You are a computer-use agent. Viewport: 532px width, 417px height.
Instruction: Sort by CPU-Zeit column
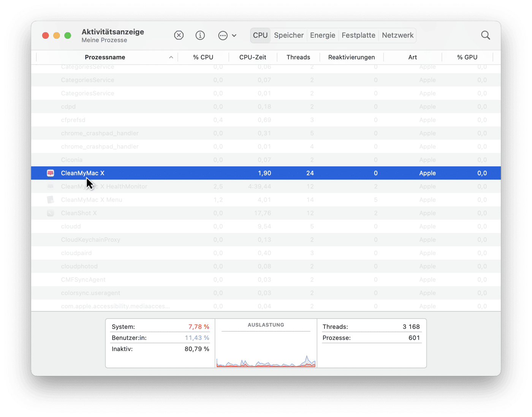pyautogui.click(x=253, y=57)
